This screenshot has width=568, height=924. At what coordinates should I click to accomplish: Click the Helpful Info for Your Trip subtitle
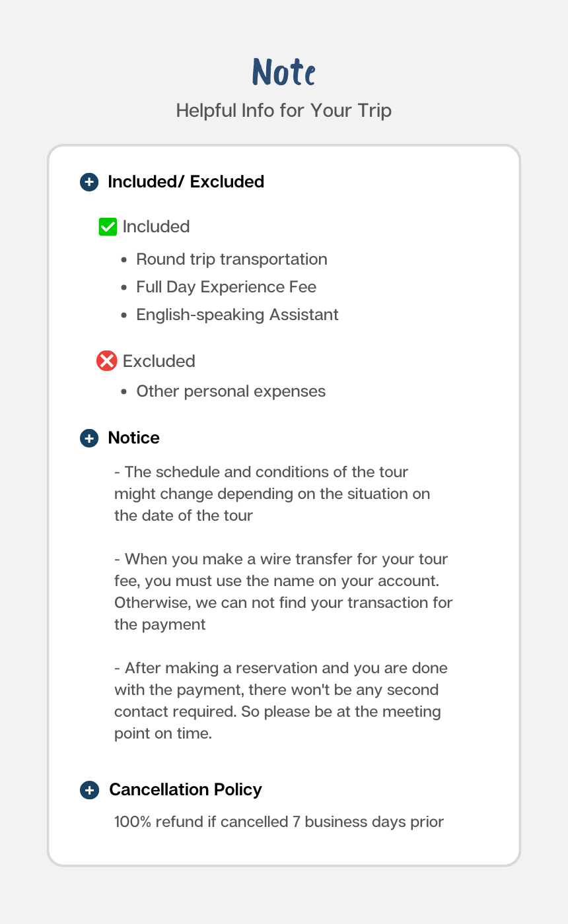point(284,110)
